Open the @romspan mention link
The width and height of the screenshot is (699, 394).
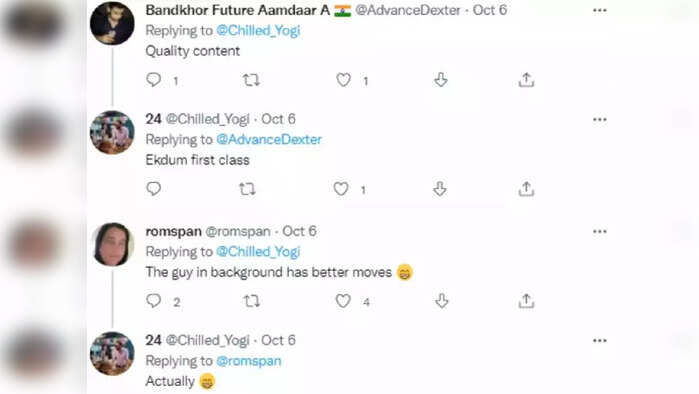(249, 361)
